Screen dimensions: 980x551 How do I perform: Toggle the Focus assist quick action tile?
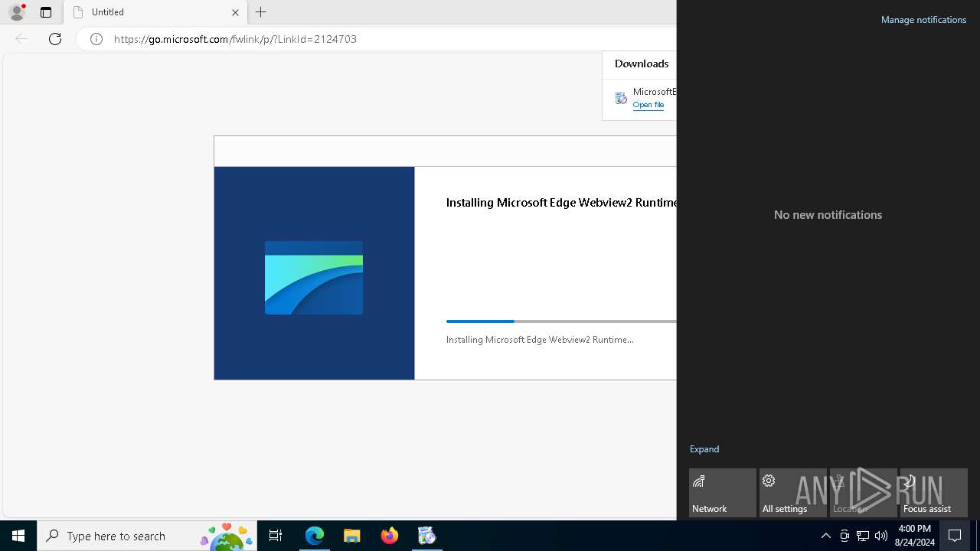pyautogui.click(x=934, y=493)
